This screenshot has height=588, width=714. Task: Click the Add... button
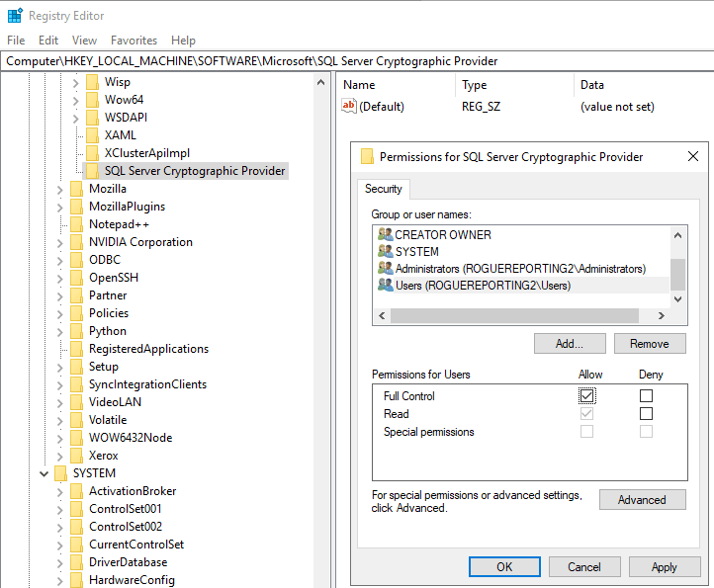pos(570,344)
